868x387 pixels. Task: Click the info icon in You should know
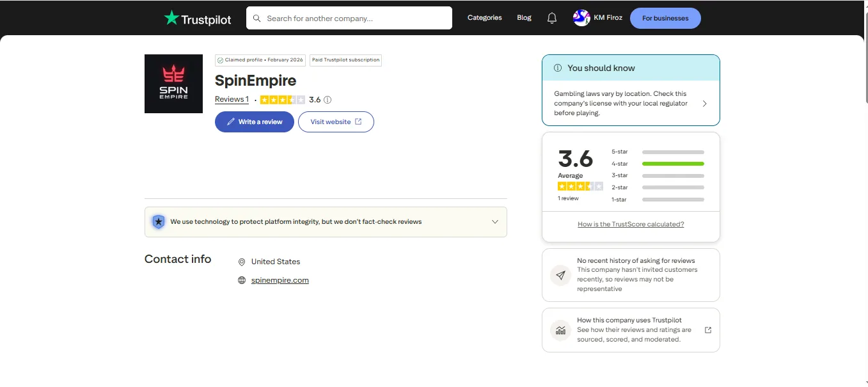[x=558, y=68]
